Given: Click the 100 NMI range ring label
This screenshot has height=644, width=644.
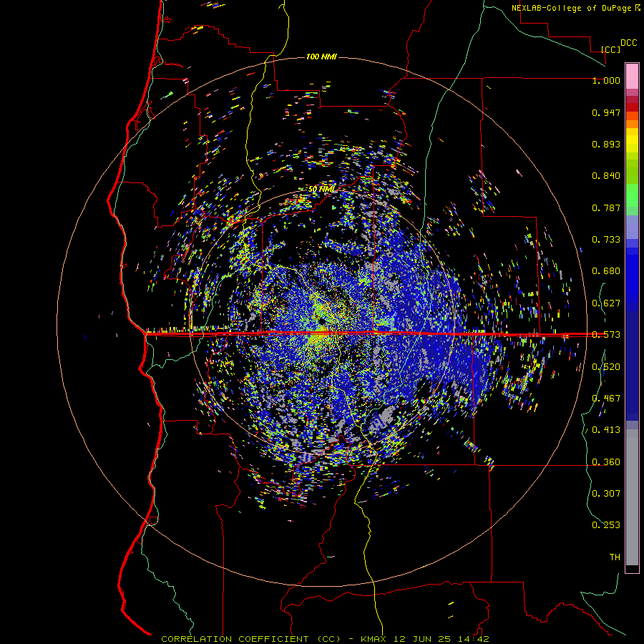Looking at the screenshot, I should click(321, 57).
